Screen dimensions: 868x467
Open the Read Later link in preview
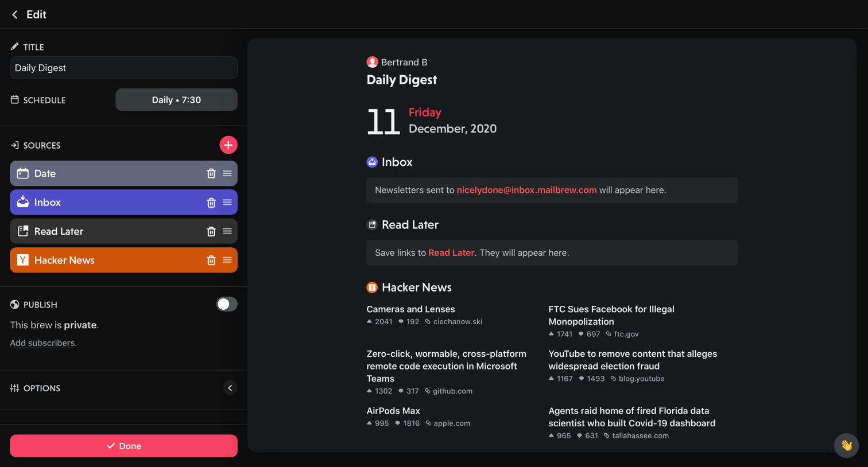point(451,252)
